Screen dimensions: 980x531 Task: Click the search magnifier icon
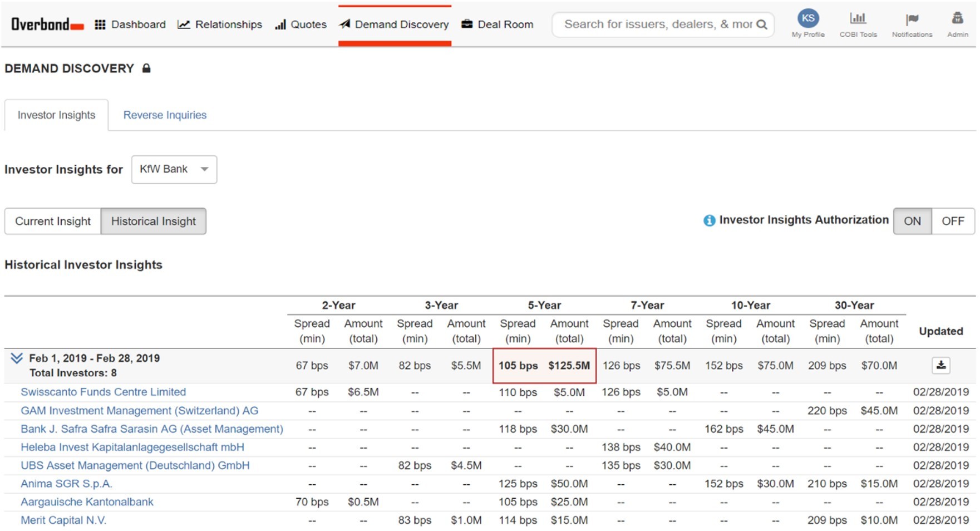(x=762, y=24)
